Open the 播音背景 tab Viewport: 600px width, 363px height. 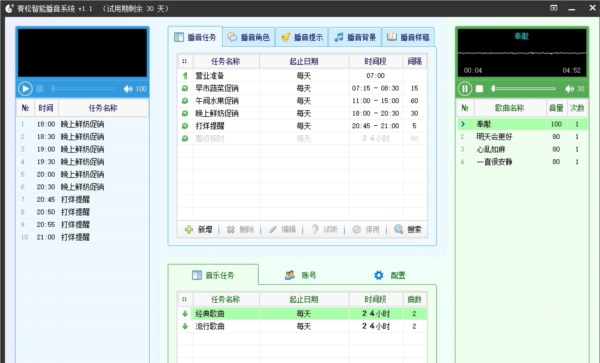(x=355, y=37)
